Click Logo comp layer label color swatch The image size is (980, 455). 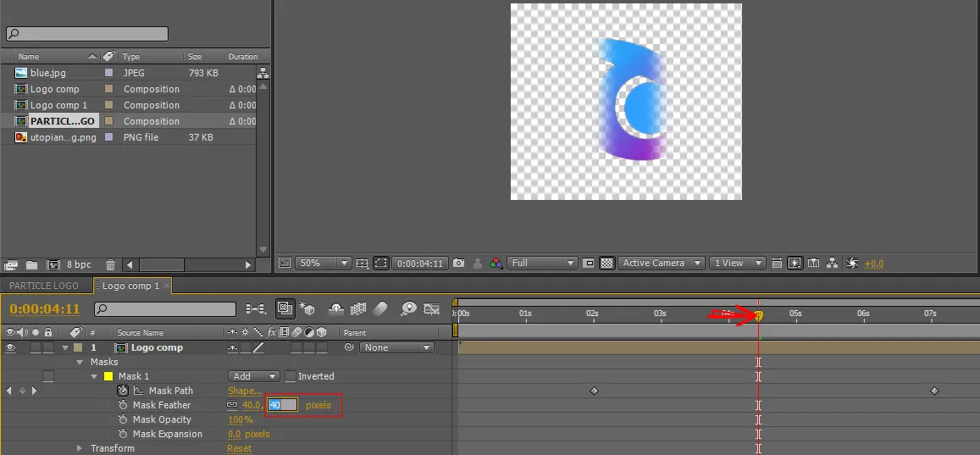(x=77, y=347)
